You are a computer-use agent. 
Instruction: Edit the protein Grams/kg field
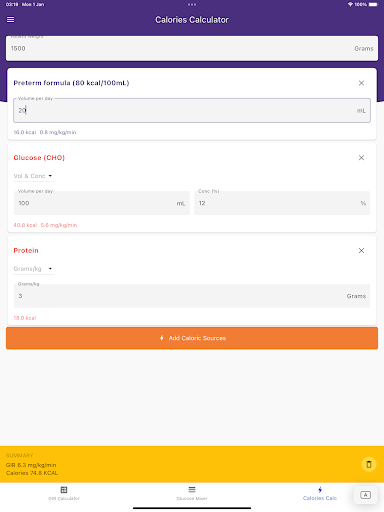(192, 296)
